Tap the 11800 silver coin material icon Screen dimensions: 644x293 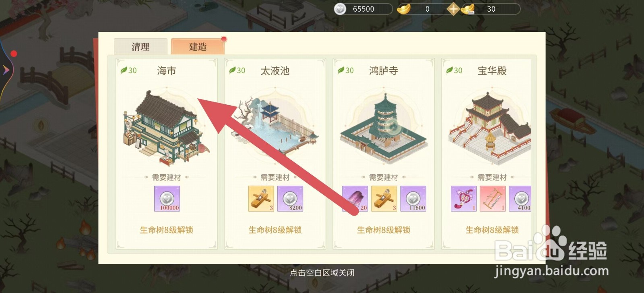click(413, 199)
